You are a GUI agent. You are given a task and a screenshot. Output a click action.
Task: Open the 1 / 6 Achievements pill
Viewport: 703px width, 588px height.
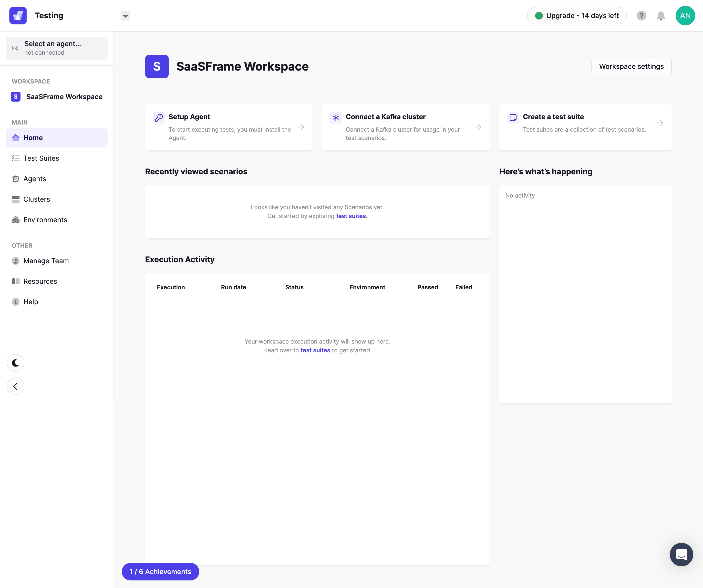[160, 572]
